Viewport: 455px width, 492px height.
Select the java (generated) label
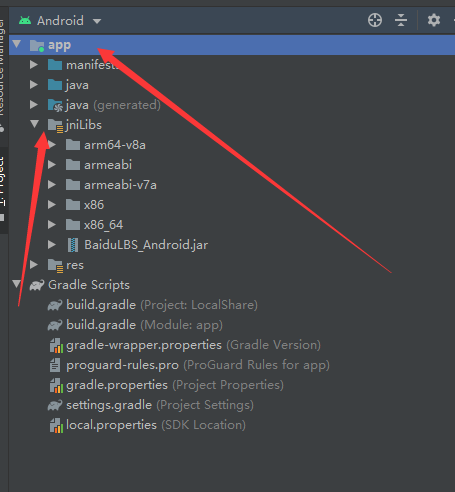coord(113,105)
